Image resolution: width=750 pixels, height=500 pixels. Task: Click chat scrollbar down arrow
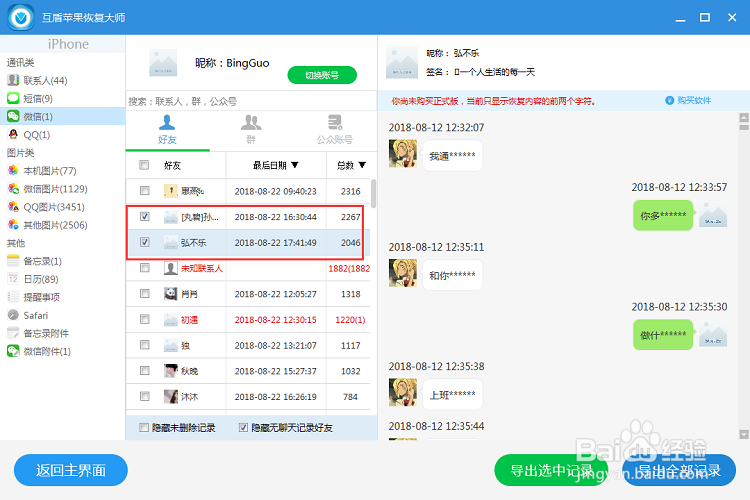point(744,434)
